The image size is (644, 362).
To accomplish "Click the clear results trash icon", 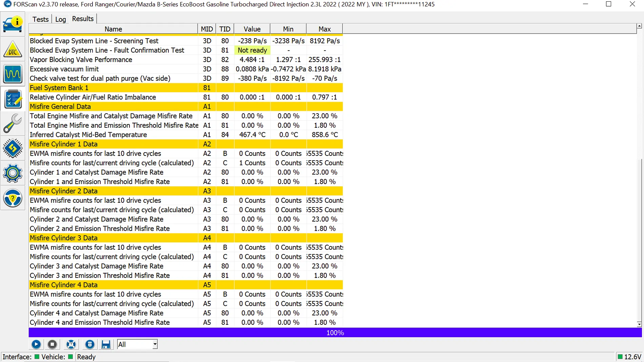I will coord(89,344).
